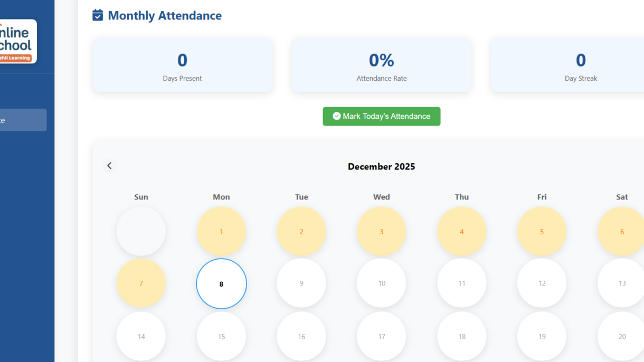This screenshot has height=362, width=644.
Task: Select December 12 in calendar
Action: point(542,284)
